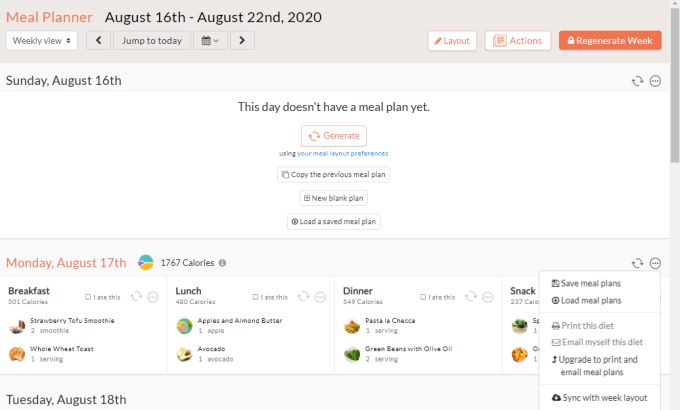Open Lunch meal options ellipsis

click(319, 297)
